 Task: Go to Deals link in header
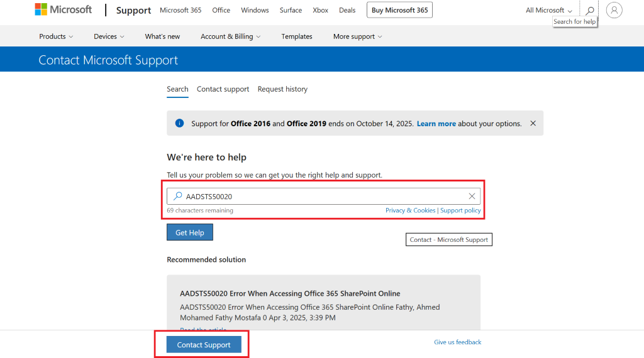coord(347,10)
